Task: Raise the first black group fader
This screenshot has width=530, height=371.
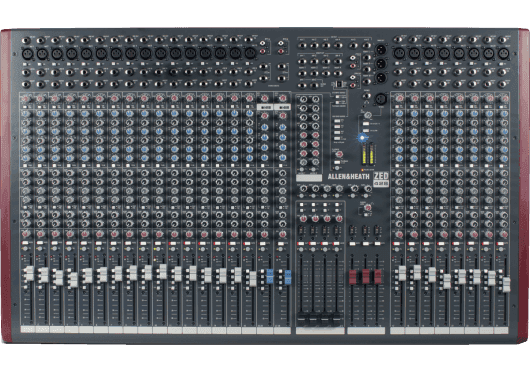Action: 301,319
